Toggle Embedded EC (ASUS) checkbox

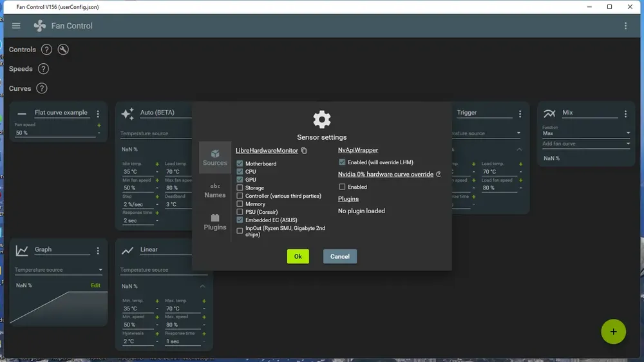click(x=240, y=220)
